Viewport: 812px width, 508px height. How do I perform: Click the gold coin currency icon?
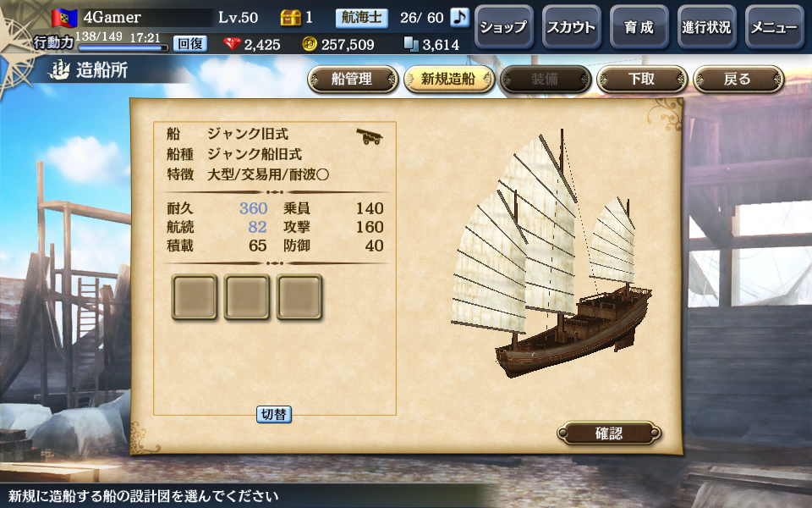[310, 44]
